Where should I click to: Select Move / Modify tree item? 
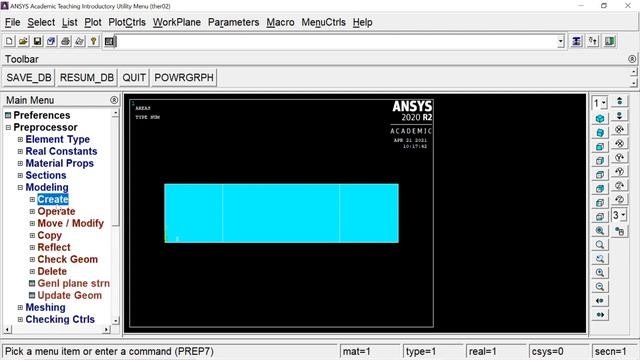click(x=71, y=223)
